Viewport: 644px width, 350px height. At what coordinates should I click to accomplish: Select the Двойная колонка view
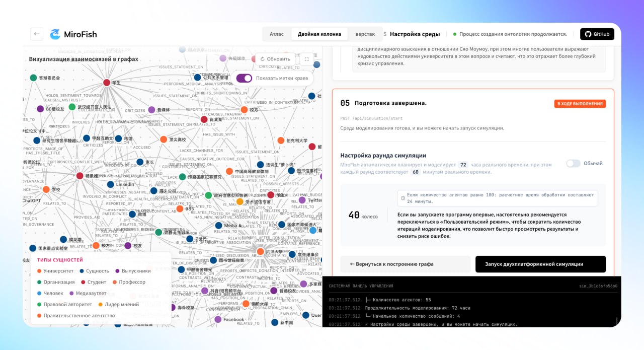click(x=319, y=34)
